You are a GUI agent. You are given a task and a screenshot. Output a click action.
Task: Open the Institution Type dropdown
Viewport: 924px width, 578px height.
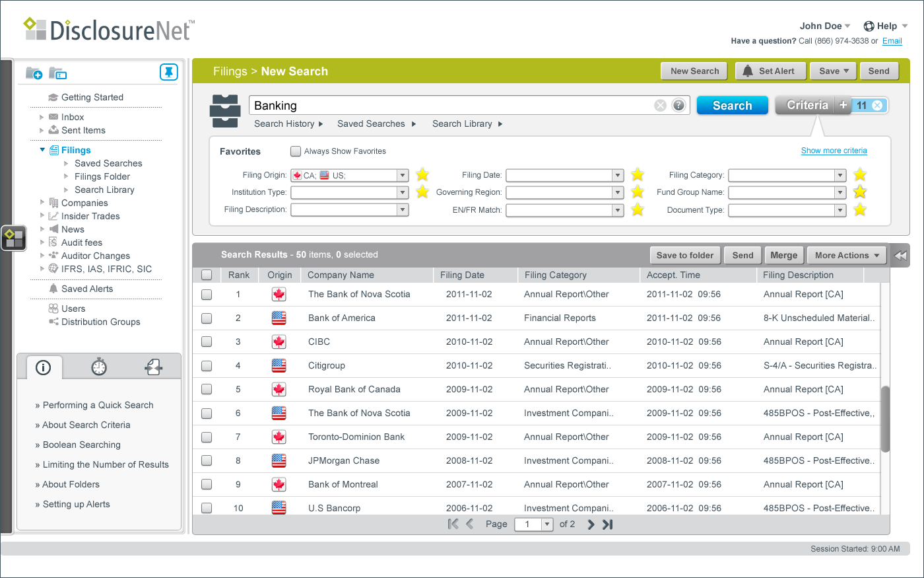click(403, 192)
